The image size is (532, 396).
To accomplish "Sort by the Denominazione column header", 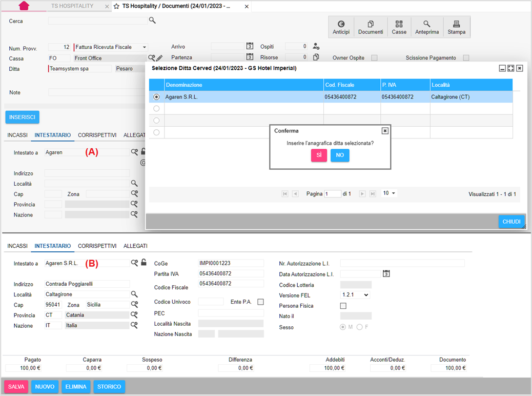I will coord(243,85).
